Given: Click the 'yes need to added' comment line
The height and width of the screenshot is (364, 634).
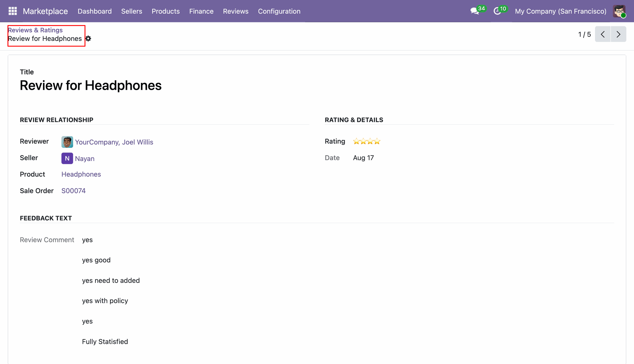Looking at the screenshot, I should click(111, 281).
